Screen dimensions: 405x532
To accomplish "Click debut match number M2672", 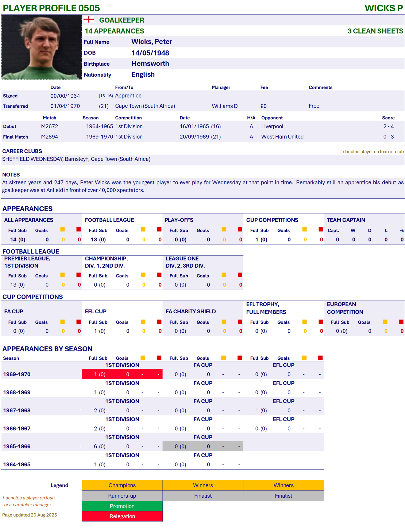I will click(49, 126).
